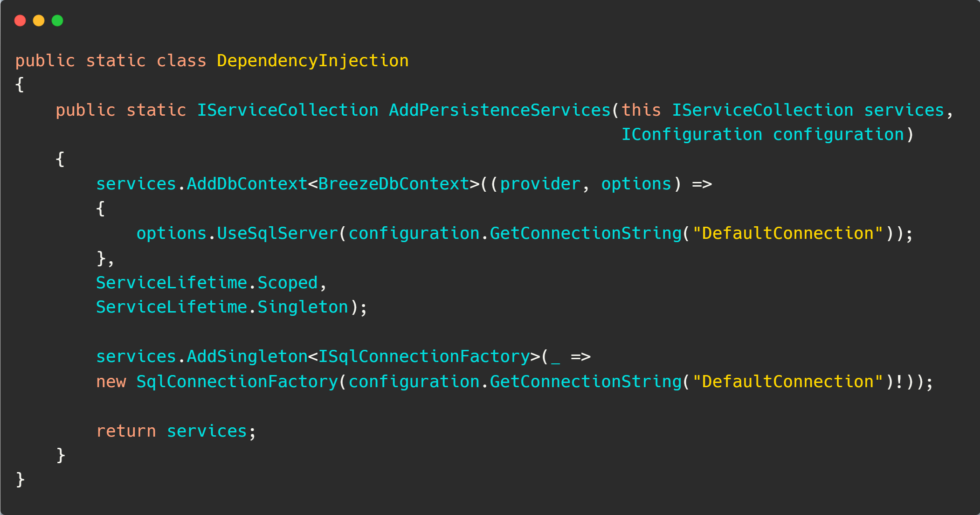The height and width of the screenshot is (515, 980).
Task: Click the UseSqlServer method call
Action: [x=277, y=233]
